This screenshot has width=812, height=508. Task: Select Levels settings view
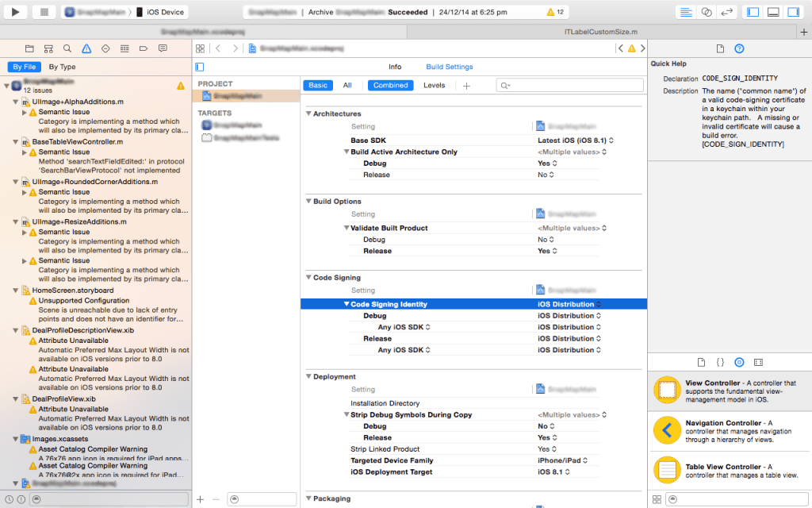coord(434,86)
